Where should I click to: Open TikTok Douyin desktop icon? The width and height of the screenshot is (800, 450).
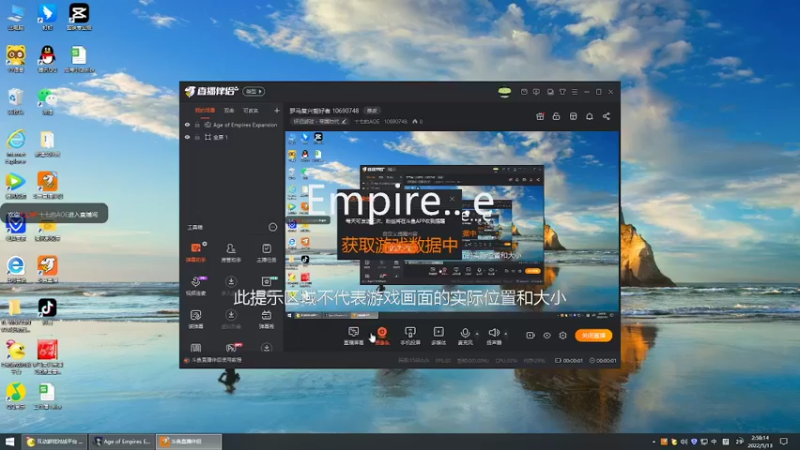(x=47, y=311)
